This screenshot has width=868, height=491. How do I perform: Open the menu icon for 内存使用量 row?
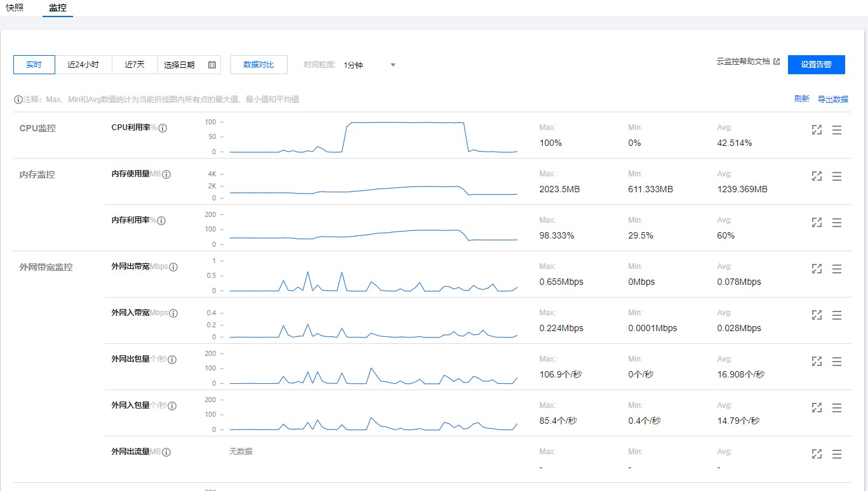(837, 176)
